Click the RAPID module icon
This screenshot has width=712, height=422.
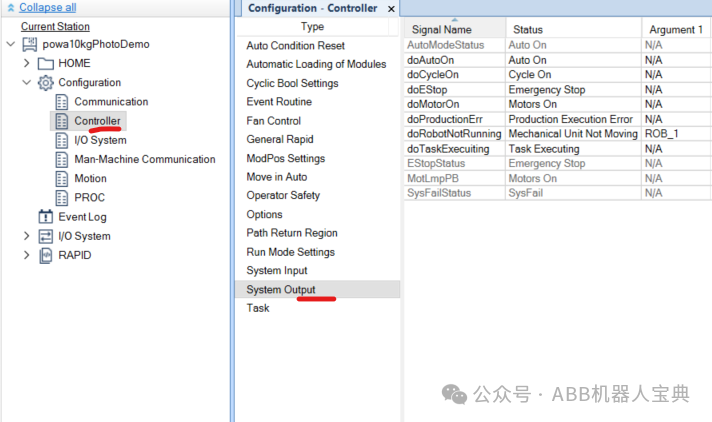[45, 255]
